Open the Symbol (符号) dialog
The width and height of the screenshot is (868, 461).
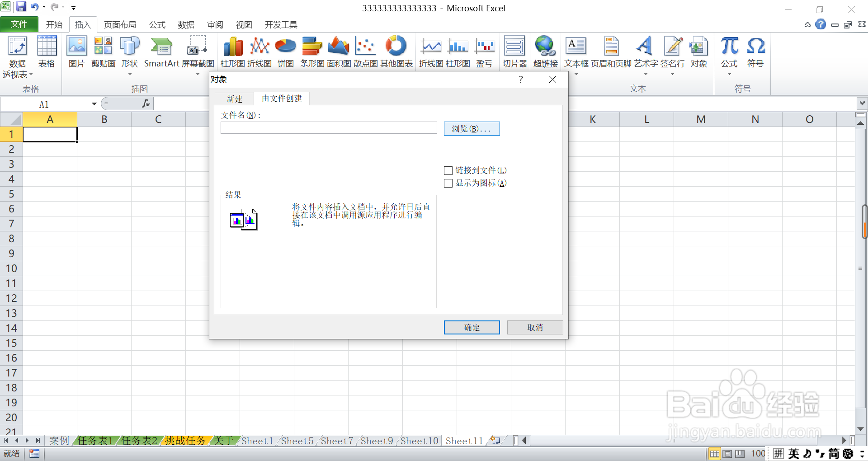(x=755, y=52)
